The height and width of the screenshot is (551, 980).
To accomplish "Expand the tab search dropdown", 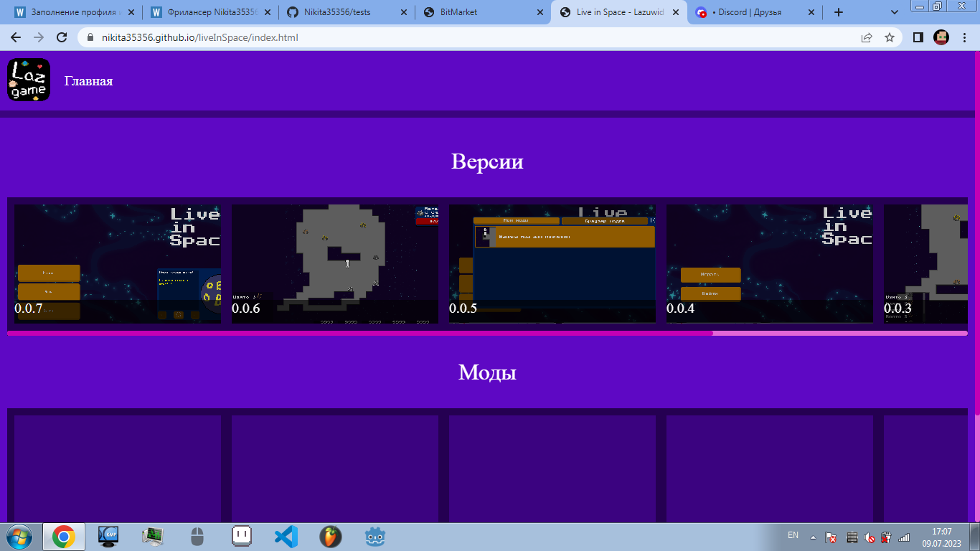I will 895,12.
